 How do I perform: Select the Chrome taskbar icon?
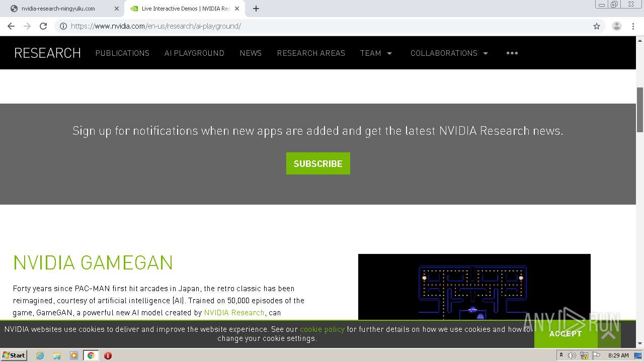(x=91, y=355)
